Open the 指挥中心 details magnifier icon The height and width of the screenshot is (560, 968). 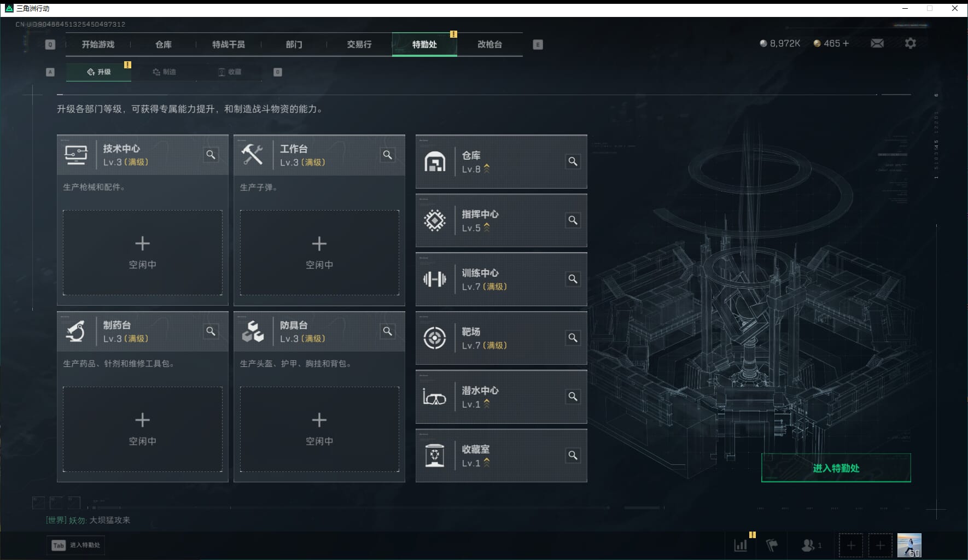pos(573,220)
